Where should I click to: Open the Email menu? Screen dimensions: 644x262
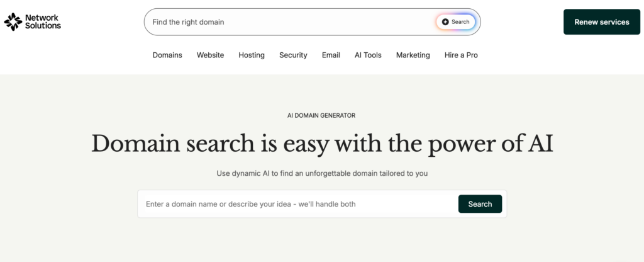(331, 55)
